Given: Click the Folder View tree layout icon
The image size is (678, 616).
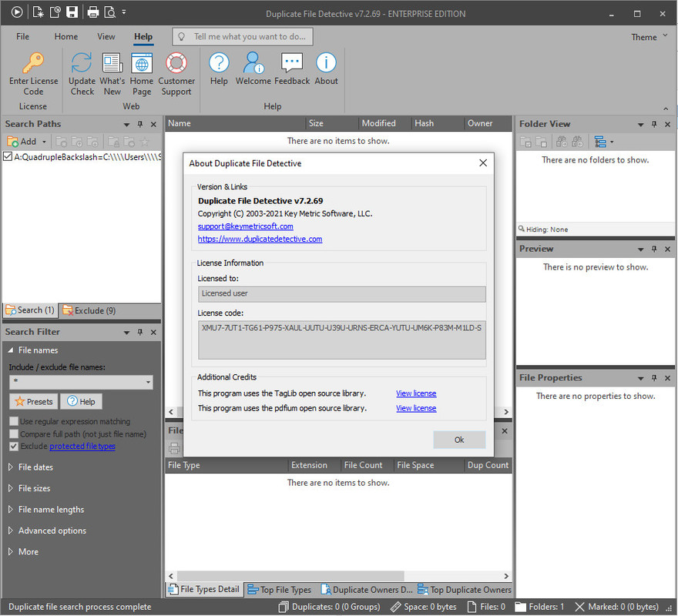Looking at the screenshot, I should click(x=600, y=142).
